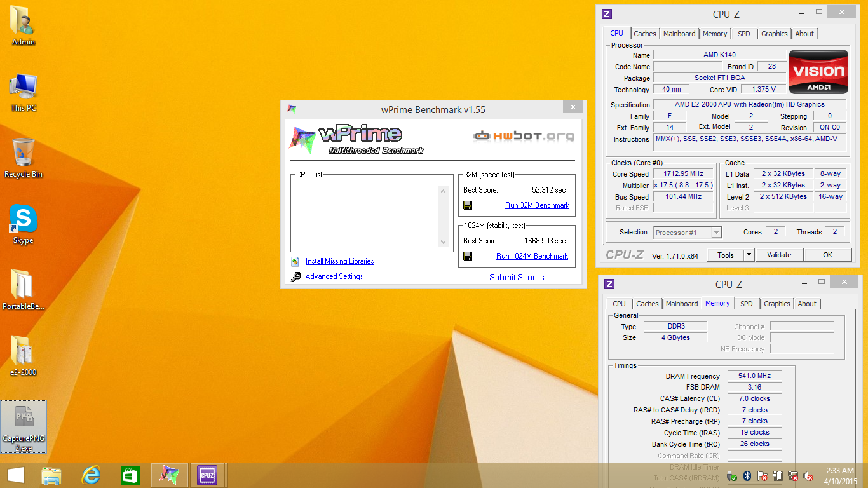The width and height of the screenshot is (868, 488).
Task: Click the Run 32M Benchmark link
Action: pos(537,205)
